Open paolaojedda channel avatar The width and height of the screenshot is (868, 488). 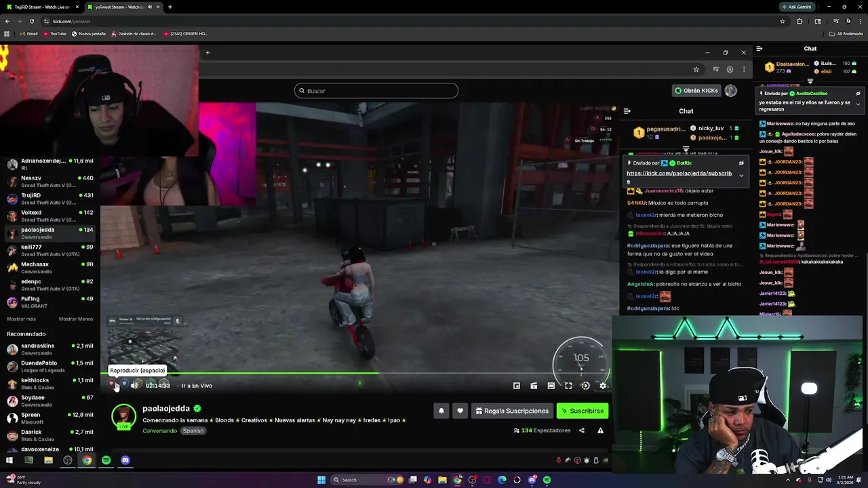click(x=123, y=415)
